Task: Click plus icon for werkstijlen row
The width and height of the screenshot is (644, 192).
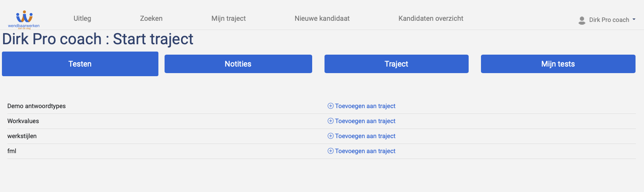Action: [x=331, y=136]
